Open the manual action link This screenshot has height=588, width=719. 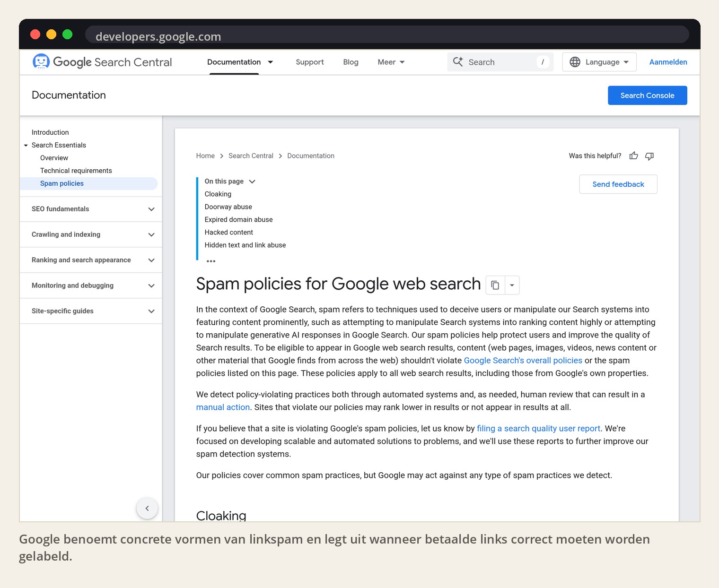click(223, 407)
